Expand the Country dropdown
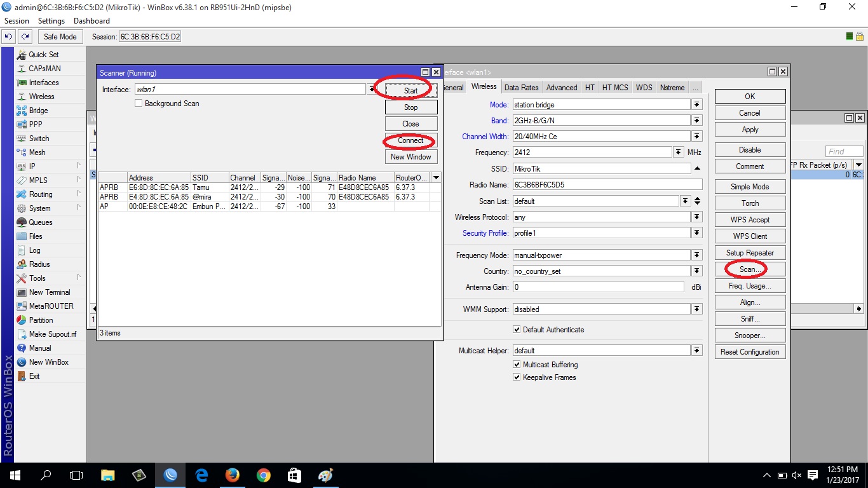Screen dimensions: 868x488 697,271
